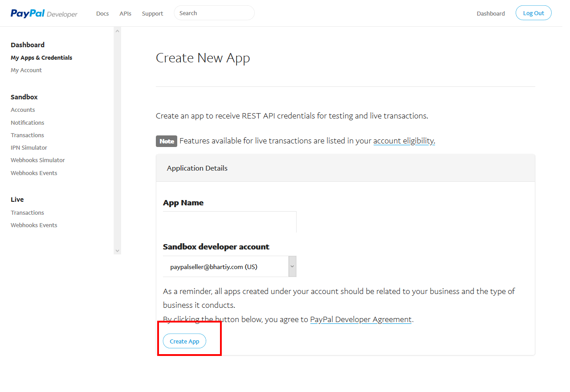
Task: Open PayPal Developer Agreement link
Action: coord(361,319)
